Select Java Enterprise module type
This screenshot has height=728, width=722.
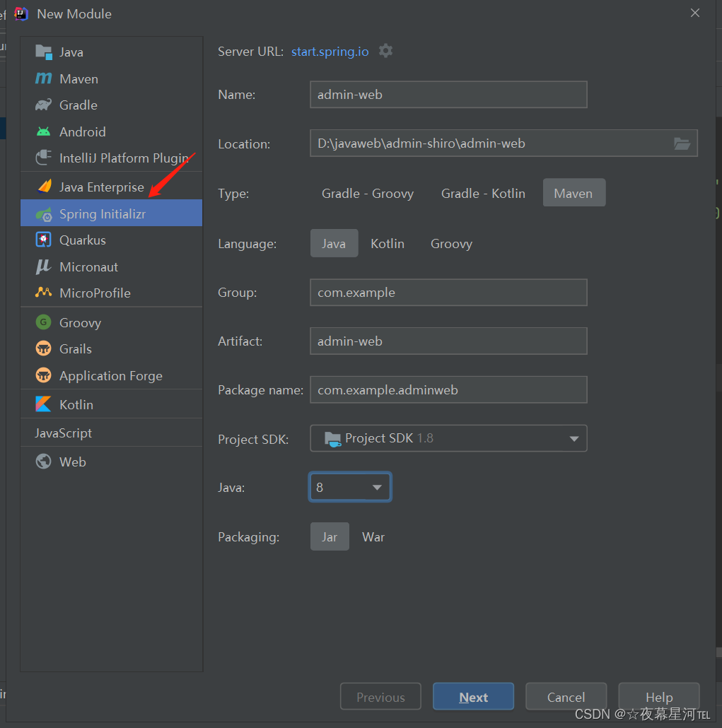[x=101, y=187]
